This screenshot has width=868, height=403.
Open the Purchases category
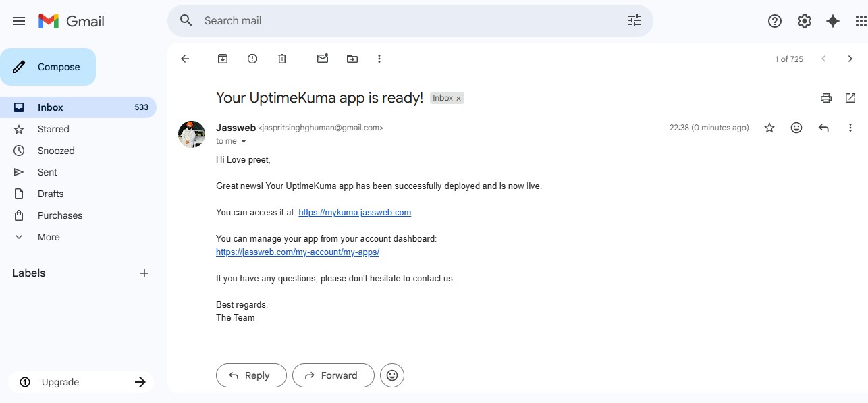click(78, 215)
